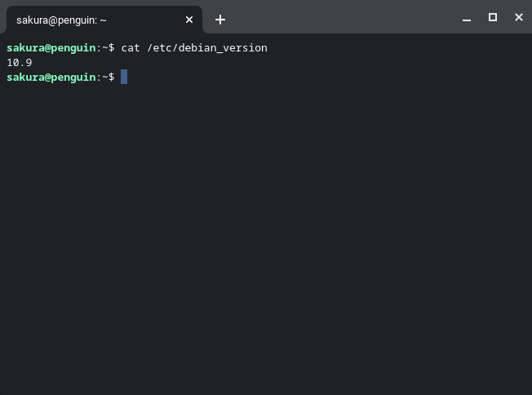
Task: Open a new terminal tab
Action: (x=220, y=20)
